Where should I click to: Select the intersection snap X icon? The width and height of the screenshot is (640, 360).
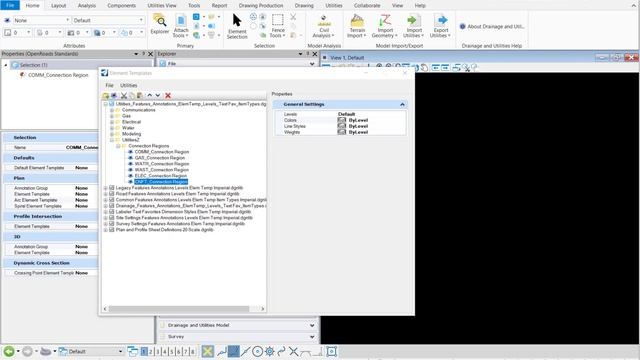click(x=293, y=351)
